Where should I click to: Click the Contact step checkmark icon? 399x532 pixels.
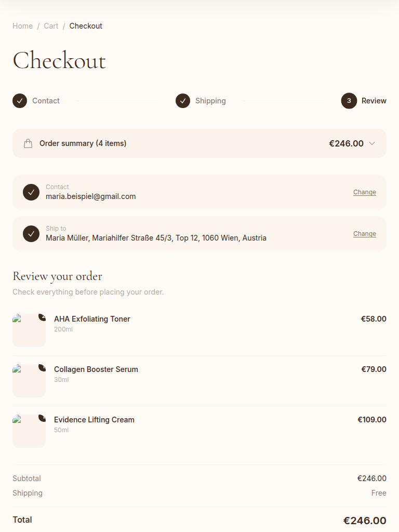pyautogui.click(x=20, y=101)
